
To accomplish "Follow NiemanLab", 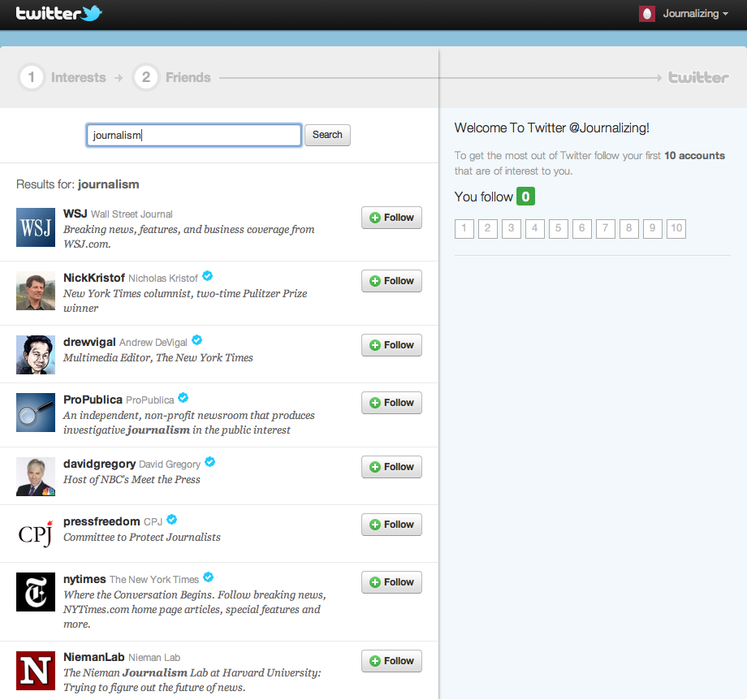I will [x=391, y=661].
